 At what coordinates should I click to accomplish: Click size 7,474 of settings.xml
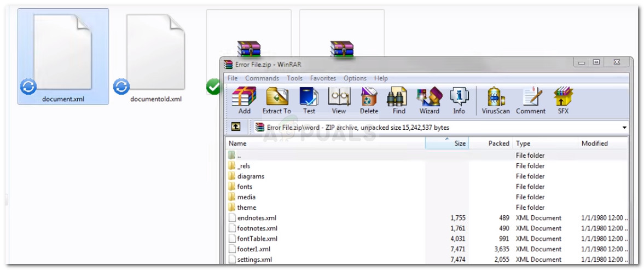tap(457, 260)
